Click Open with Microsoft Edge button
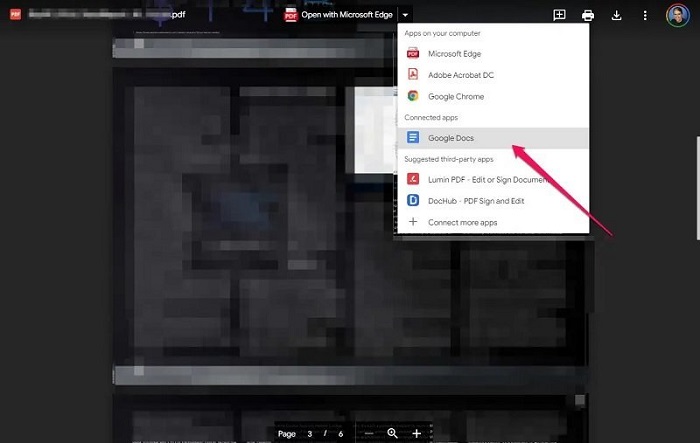The image size is (700, 443). click(x=339, y=15)
